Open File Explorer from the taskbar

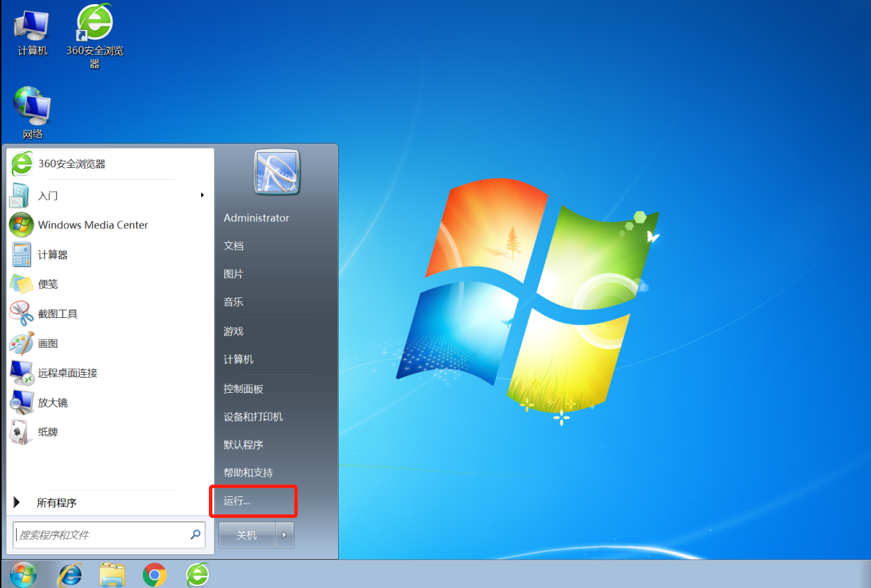point(112,574)
